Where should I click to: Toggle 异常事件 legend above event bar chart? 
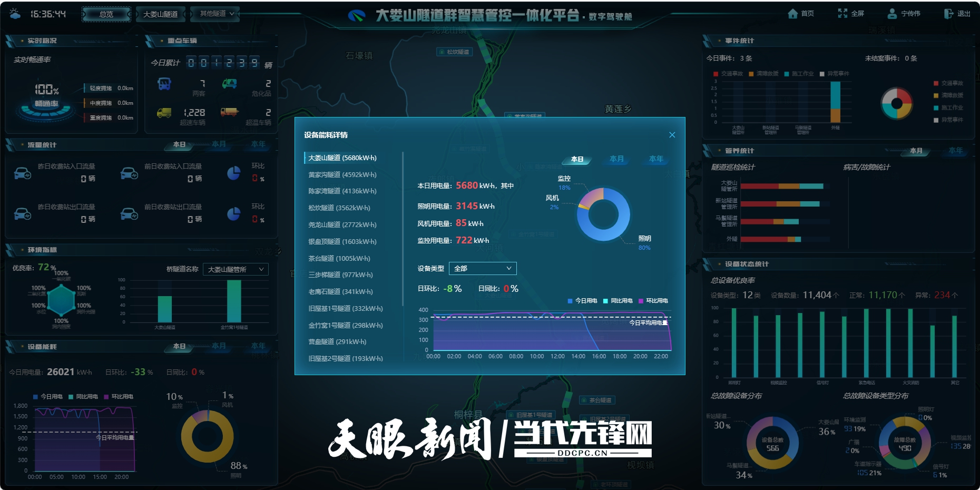[835, 74]
